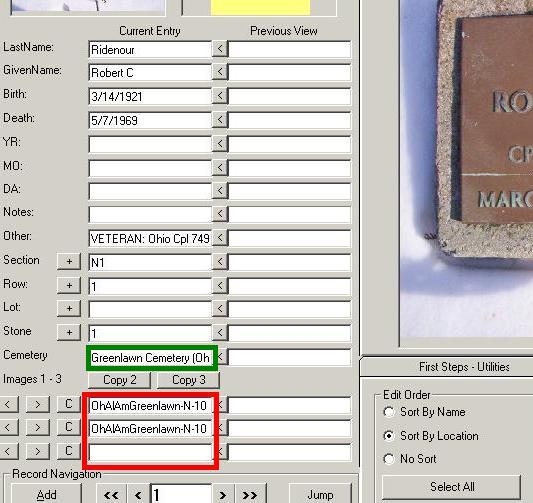Click the Row copy-from-previous arrow button
Screen dimensions: 533x503
point(220,285)
